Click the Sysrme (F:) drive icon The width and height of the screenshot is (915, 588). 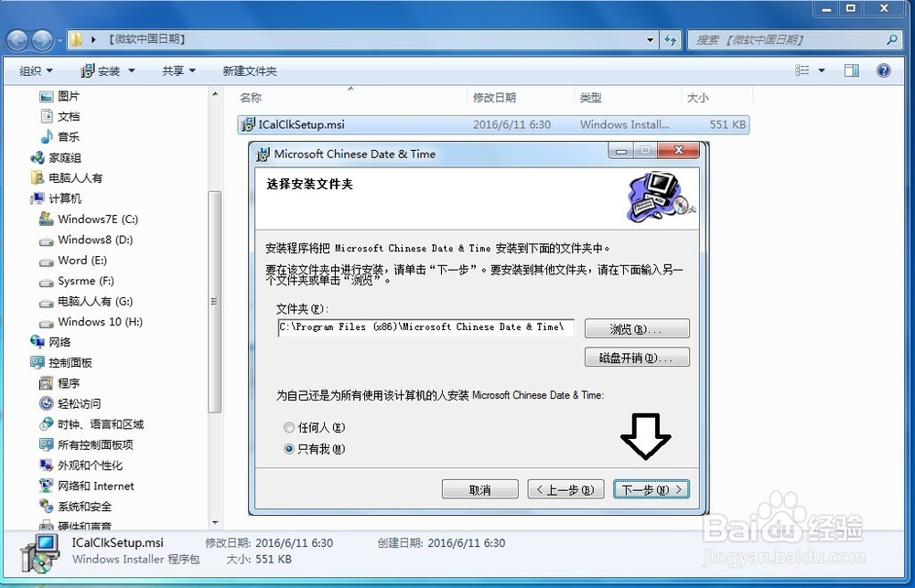[46, 282]
